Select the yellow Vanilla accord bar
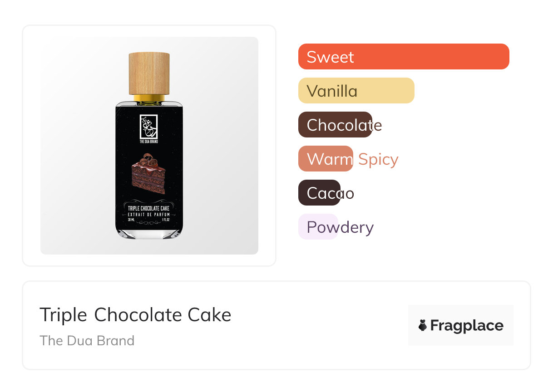The image size is (553, 392). point(356,91)
